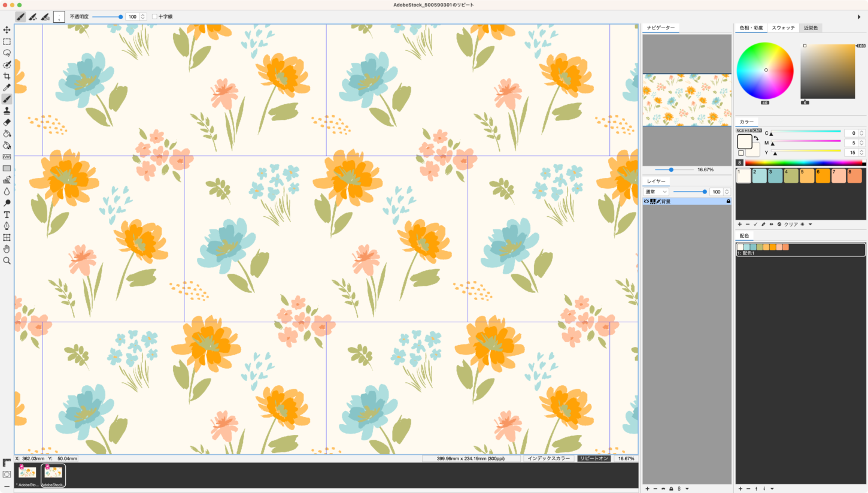This screenshot has height=493, width=868.
Task: Enable the 十字線 crosshair checkbox
Action: pyautogui.click(x=154, y=17)
